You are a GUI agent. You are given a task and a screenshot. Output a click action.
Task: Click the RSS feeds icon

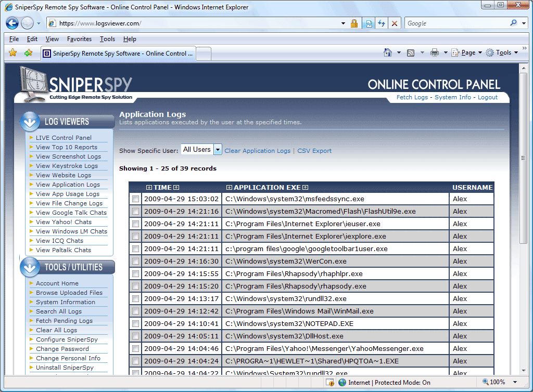[x=411, y=53]
